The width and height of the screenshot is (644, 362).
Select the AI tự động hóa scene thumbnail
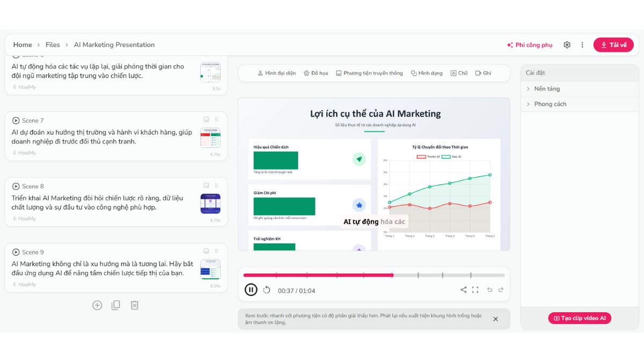[x=210, y=72]
